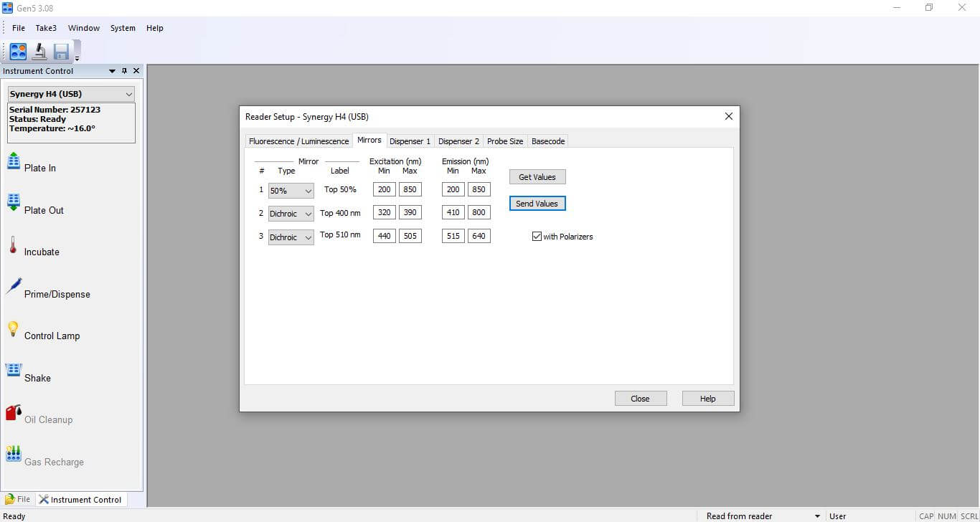The width and height of the screenshot is (980, 522).
Task: Uncheck the with Polarizers checkbox
Action: click(537, 237)
